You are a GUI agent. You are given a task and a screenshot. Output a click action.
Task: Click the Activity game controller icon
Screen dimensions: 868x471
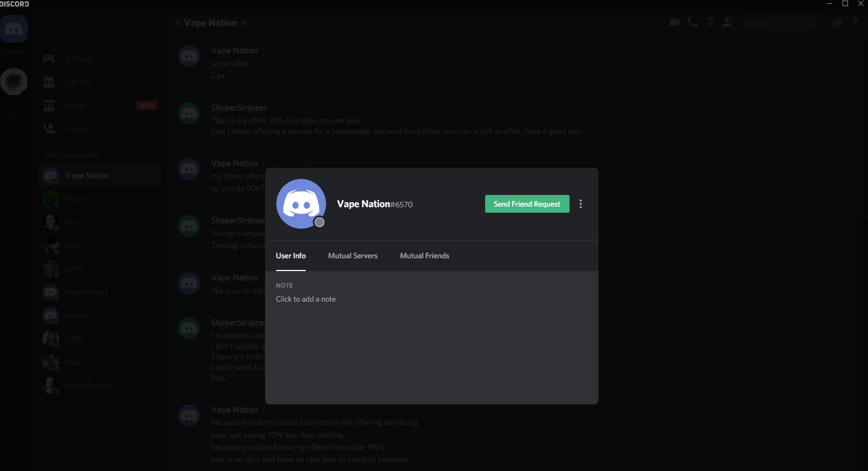coord(49,59)
